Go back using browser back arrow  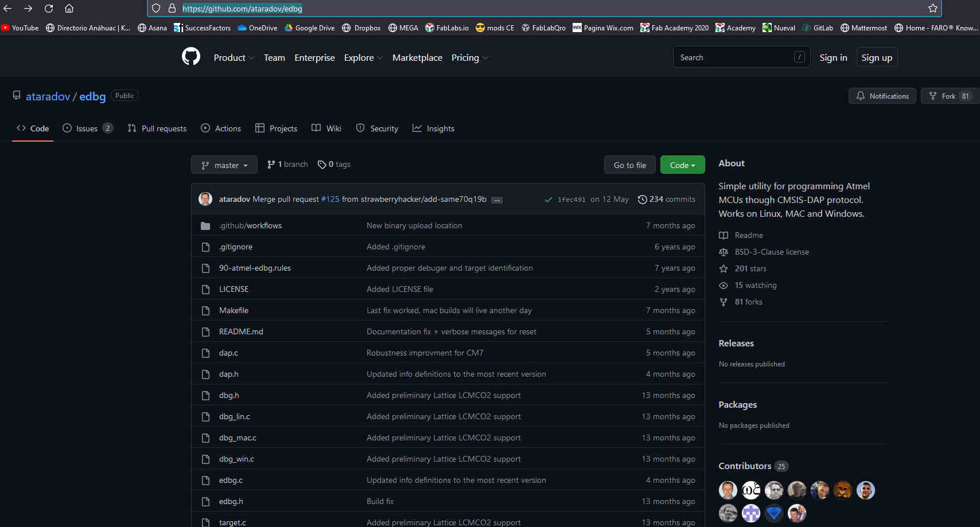click(7, 9)
